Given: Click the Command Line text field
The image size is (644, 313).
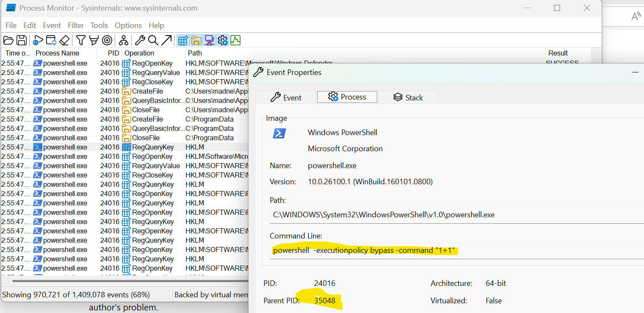Looking at the screenshot, I should [x=457, y=250].
